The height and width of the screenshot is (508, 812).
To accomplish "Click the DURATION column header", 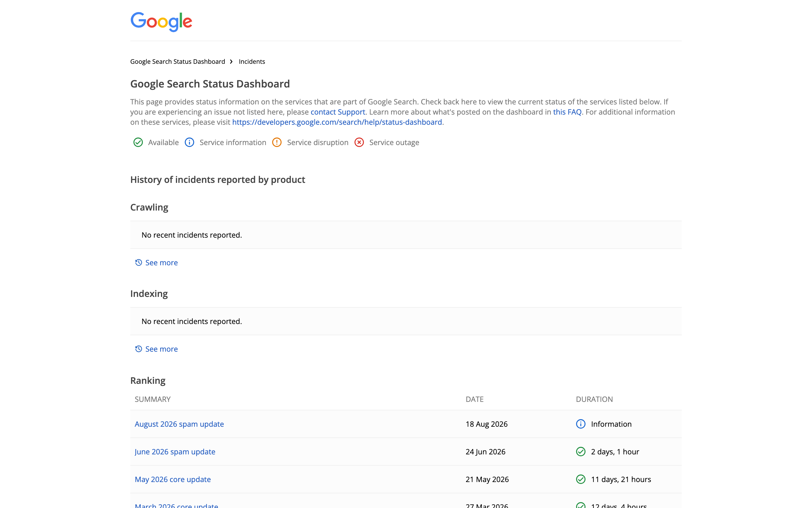I will 594,399.
